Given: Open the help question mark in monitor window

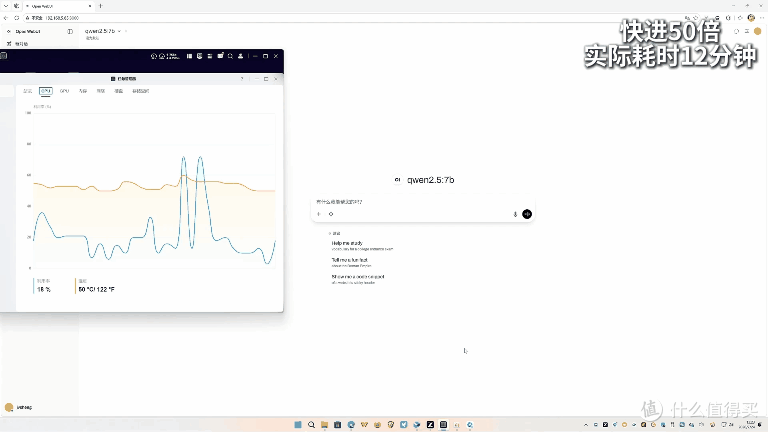Looking at the screenshot, I should tap(242, 79).
